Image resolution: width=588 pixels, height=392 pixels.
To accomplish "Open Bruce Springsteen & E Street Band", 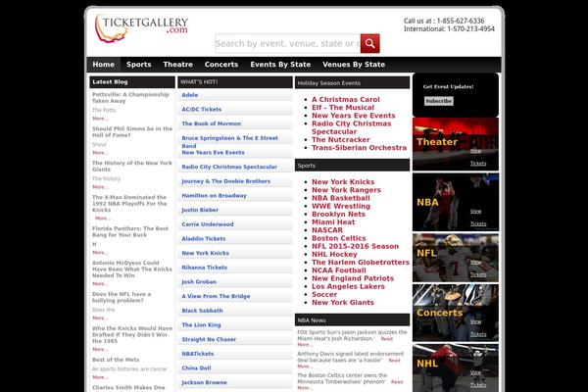I will pos(229,142).
